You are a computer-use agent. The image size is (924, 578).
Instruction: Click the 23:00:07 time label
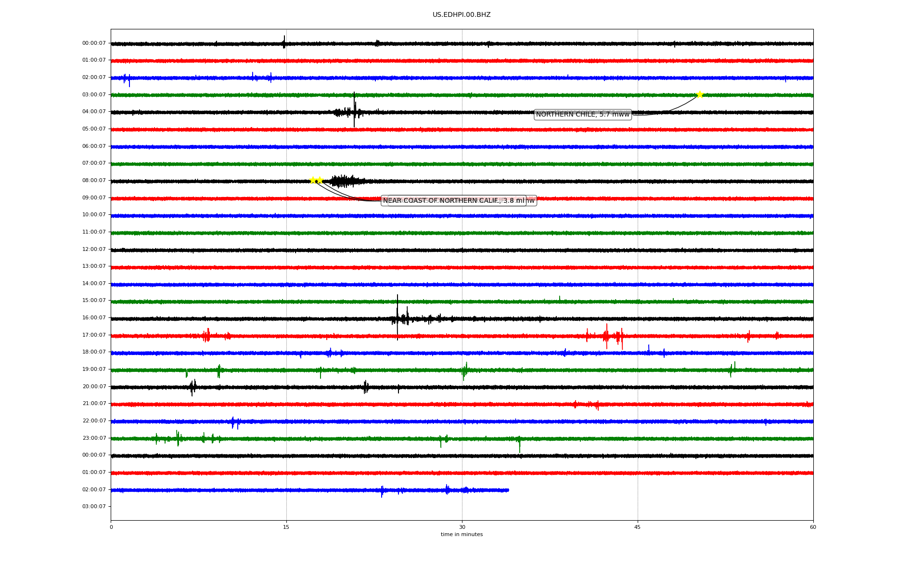click(x=94, y=438)
